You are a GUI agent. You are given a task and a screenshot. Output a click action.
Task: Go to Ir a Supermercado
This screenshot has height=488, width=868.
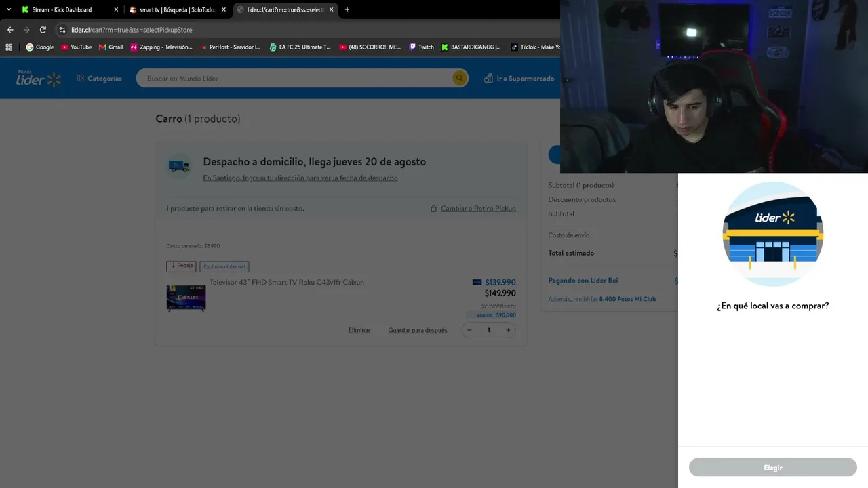coord(519,79)
